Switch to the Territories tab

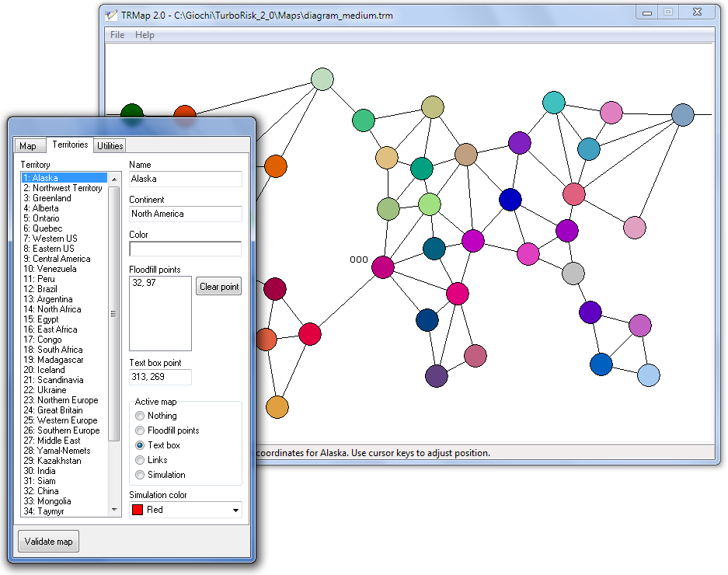[x=70, y=145]
